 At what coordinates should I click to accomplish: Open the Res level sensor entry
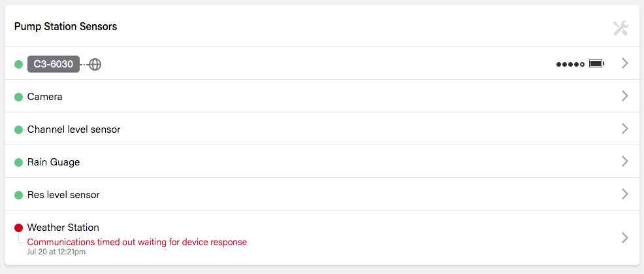(63, 195)
